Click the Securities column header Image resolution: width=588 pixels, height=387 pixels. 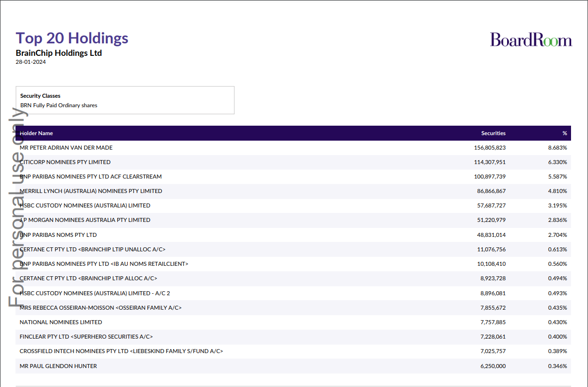(493, 133)
